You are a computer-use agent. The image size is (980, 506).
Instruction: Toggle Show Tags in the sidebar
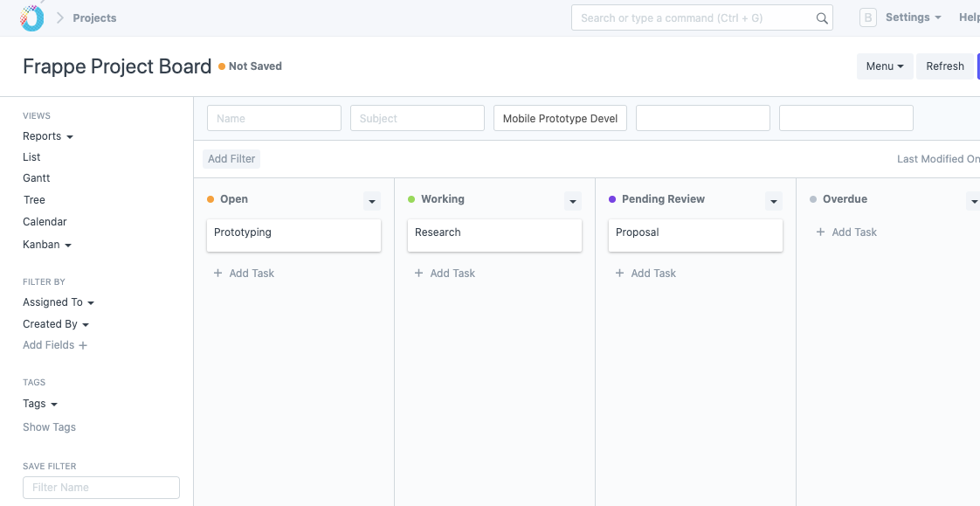tap(49, 426)
